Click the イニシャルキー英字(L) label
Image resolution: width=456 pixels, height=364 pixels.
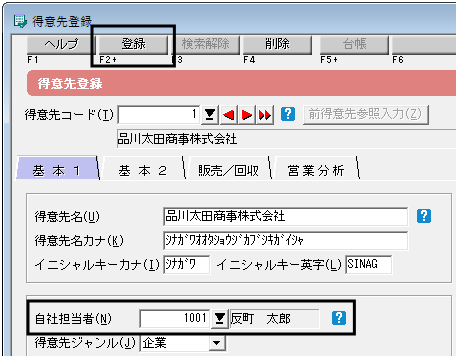pos(279,265)
